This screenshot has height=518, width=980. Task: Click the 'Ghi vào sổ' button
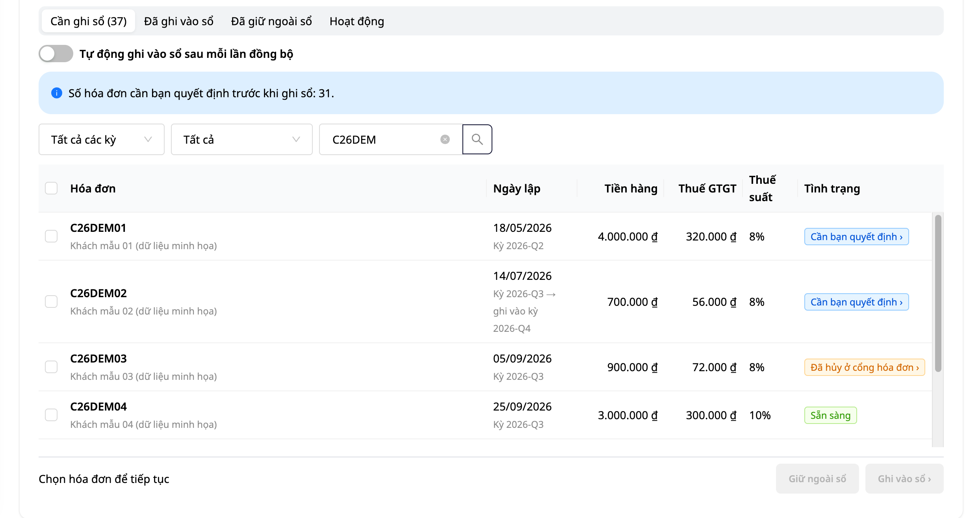pos(904,479)
